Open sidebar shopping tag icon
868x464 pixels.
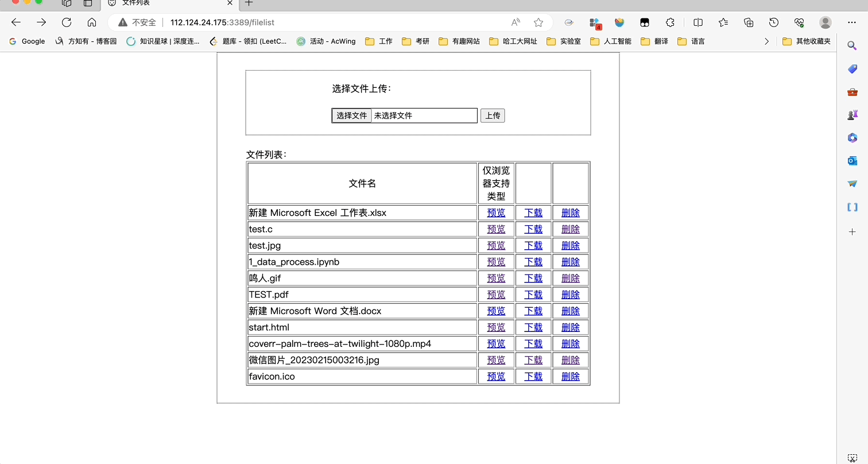(852, 69)
